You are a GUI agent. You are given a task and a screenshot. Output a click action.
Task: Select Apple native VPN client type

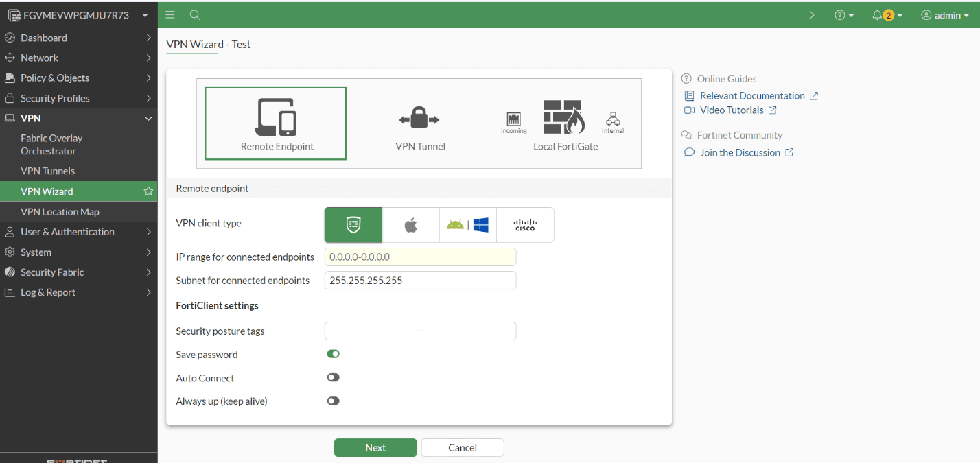[x=410, y=225]
